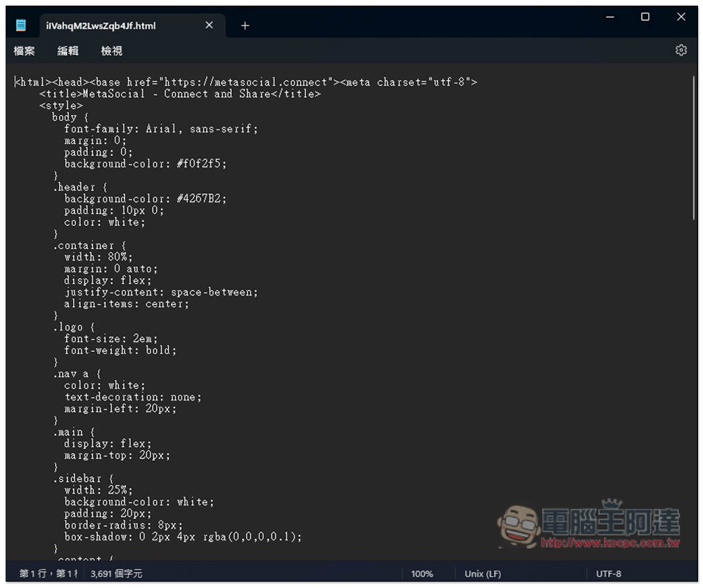Click the Notepad app icon
The height and width of the screenshot is (588, 703).
coord(20,25)
